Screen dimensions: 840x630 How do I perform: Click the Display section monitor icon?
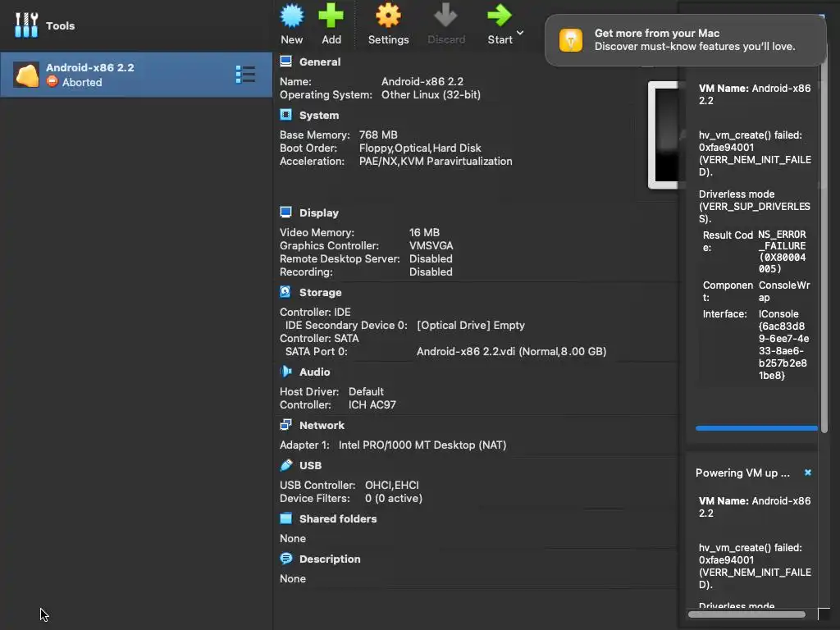click(x=286, y=212)
